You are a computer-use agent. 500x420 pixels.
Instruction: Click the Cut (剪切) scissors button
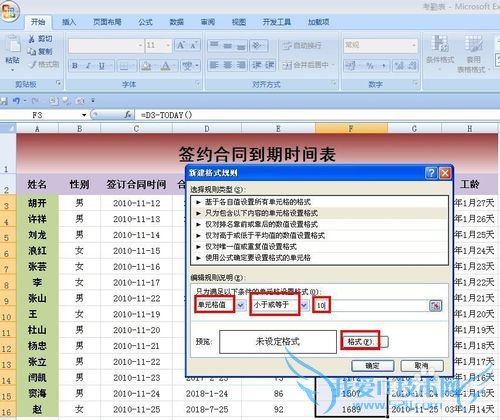pos(41,39)
